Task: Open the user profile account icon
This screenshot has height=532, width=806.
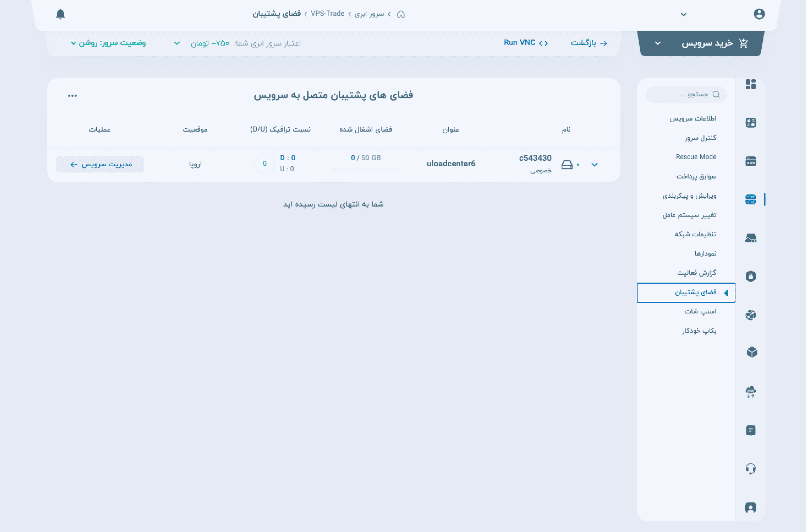Action: pos(759,14)
